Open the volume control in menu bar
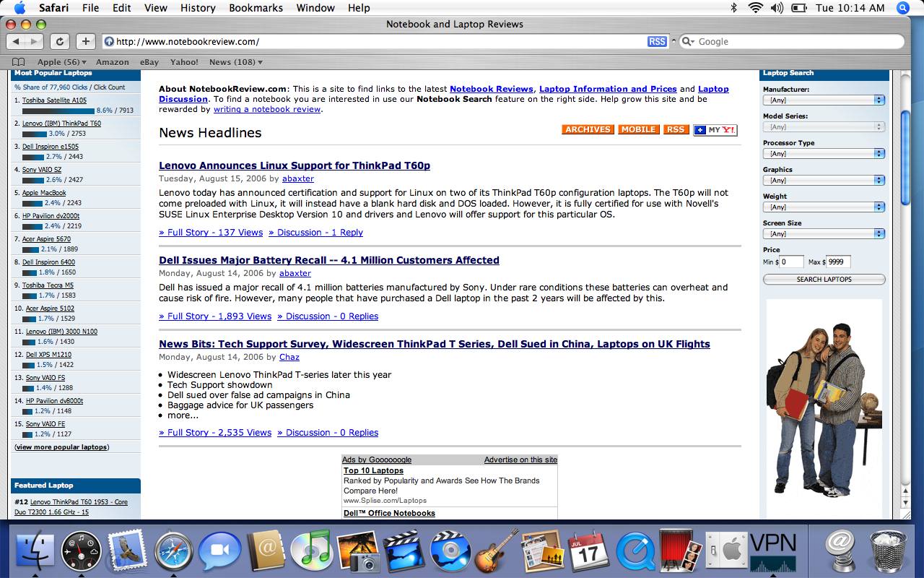The image size is (924, 578). [777, 8]
